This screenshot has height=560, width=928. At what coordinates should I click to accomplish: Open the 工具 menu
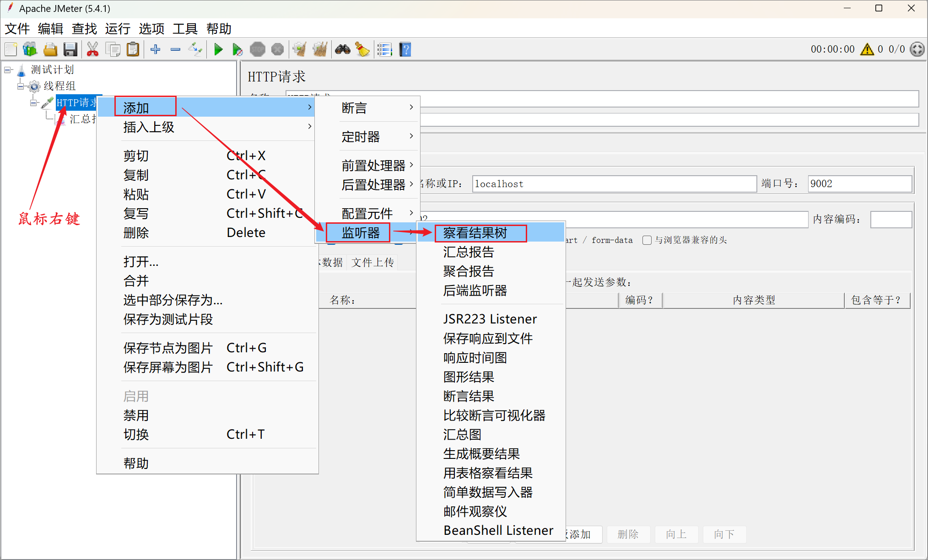(x=185, y=29)
